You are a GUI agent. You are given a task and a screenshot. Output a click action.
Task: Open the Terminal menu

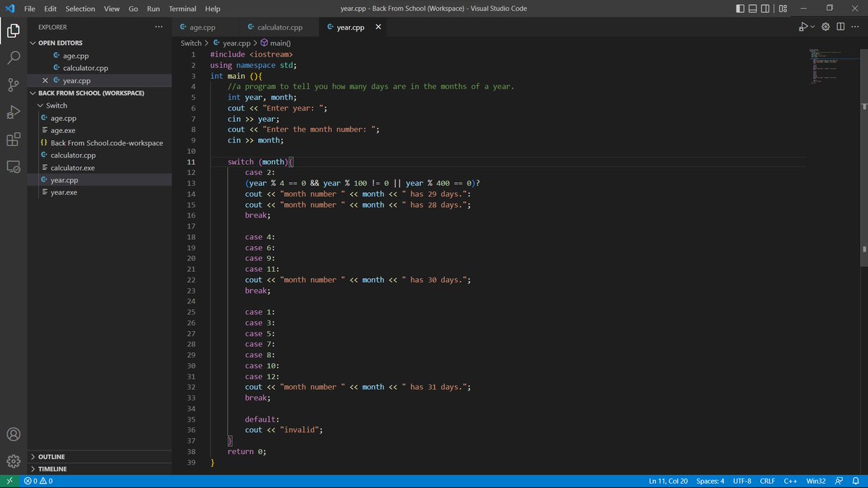(183, 9)
